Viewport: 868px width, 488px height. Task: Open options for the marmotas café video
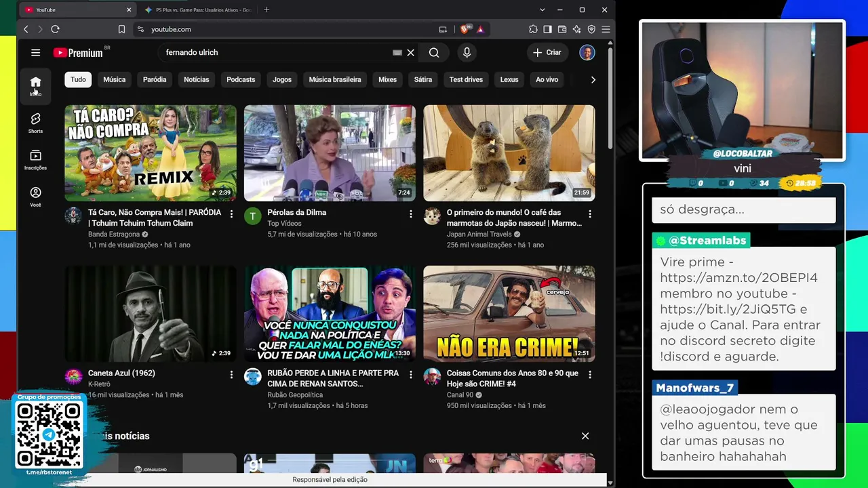[589, 214]
